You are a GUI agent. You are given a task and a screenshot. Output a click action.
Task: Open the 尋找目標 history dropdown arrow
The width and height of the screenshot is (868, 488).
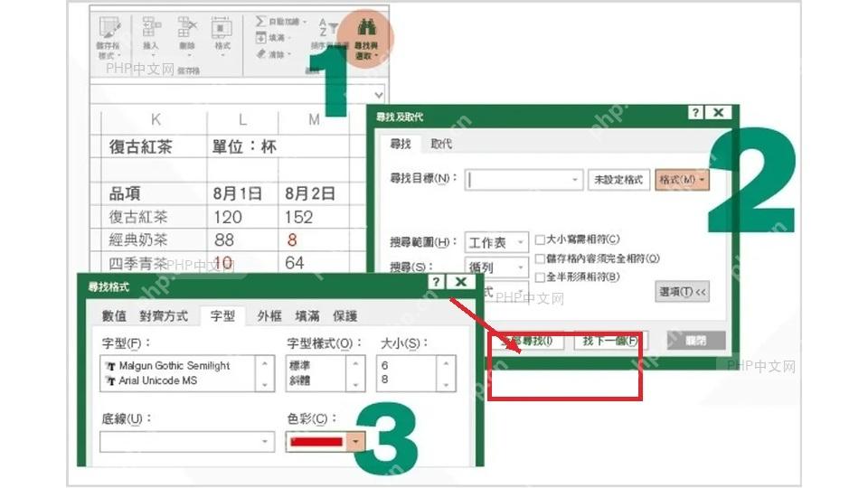pyautogui.click(x=575, y=180)
